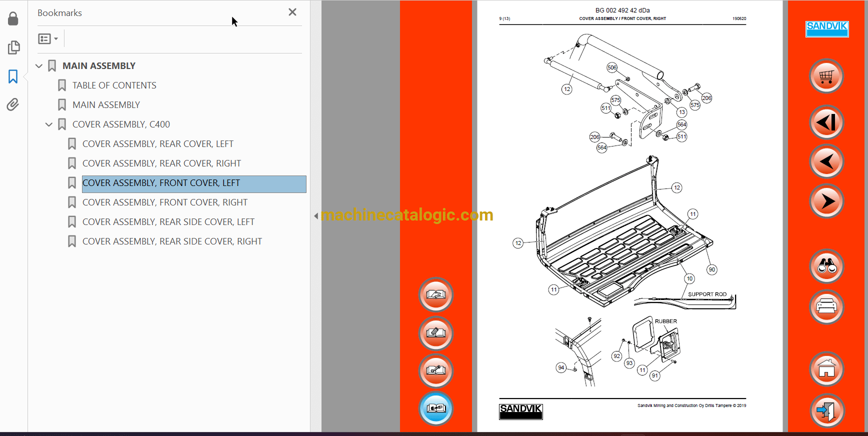Click the bookmark icon beside COVER ASSEMBLY, C400
Image resolution: width=868 pixels, height=436 pixels.
point(62,124)
